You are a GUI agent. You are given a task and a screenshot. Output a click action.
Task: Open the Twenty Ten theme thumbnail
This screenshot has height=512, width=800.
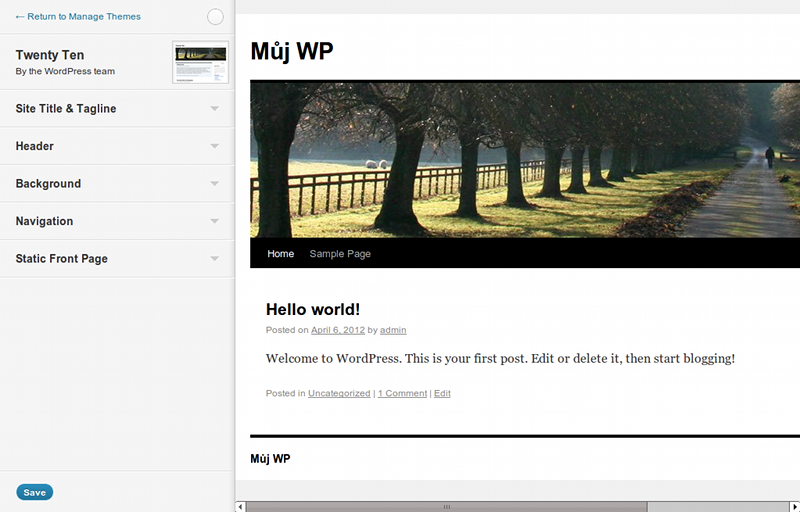pos(201,62)
